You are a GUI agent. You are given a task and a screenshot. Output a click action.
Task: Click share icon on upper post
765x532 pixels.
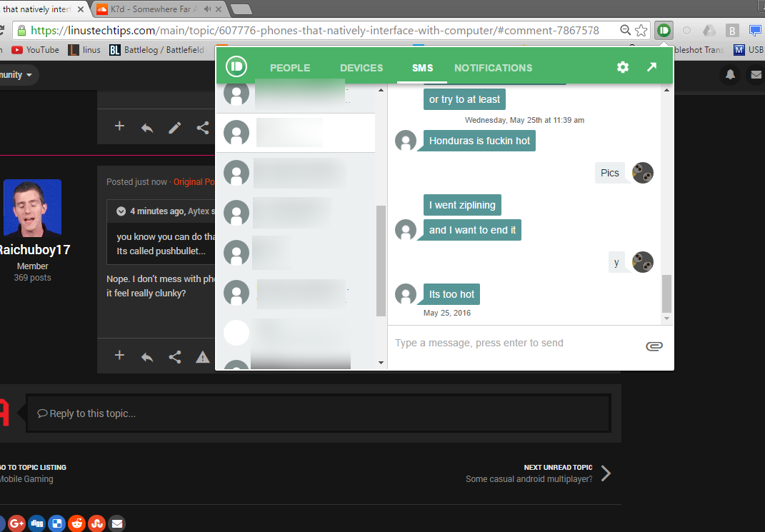click(202, 128)
